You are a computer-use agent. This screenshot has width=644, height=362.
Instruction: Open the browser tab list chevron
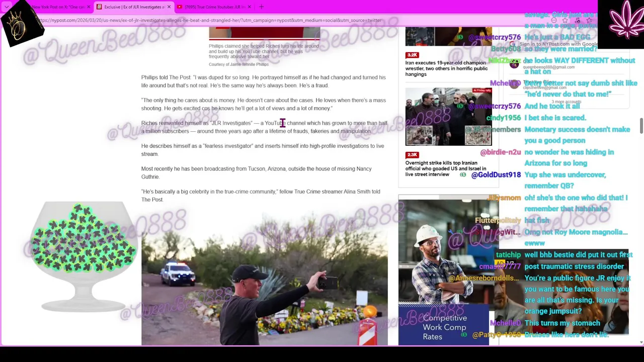point(7,7)
